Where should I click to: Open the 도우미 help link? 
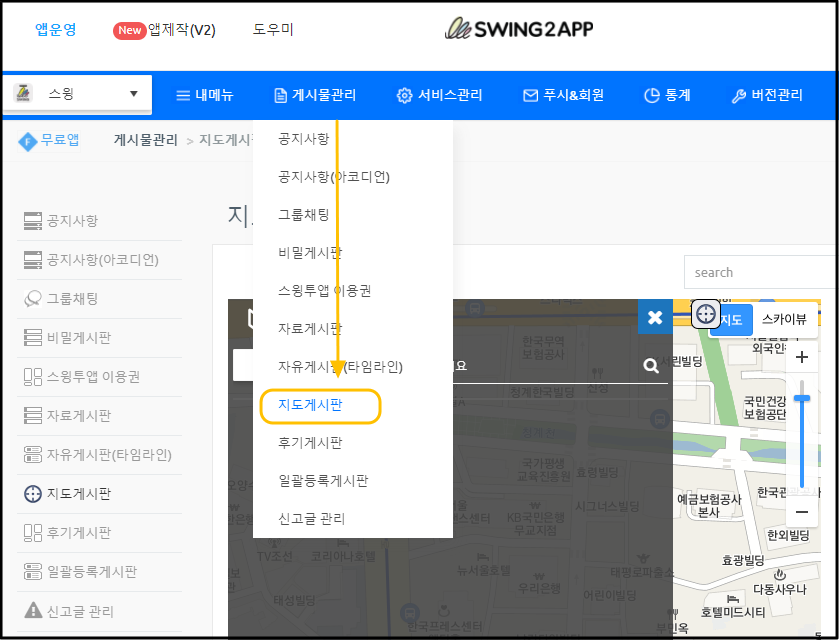273,30
